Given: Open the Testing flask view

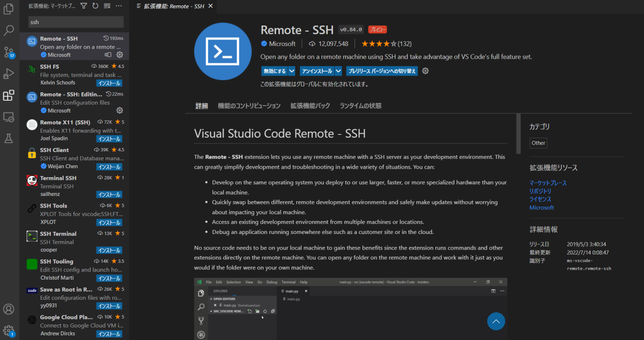Looking at the screenshot, I should click(9, 139).
